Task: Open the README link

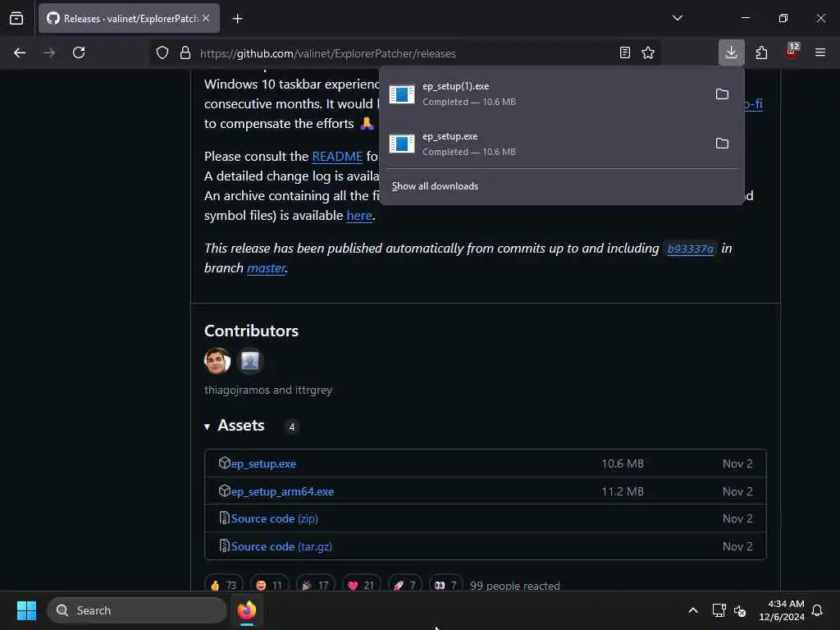Action: pyautogui.click(x=337, y=157)
